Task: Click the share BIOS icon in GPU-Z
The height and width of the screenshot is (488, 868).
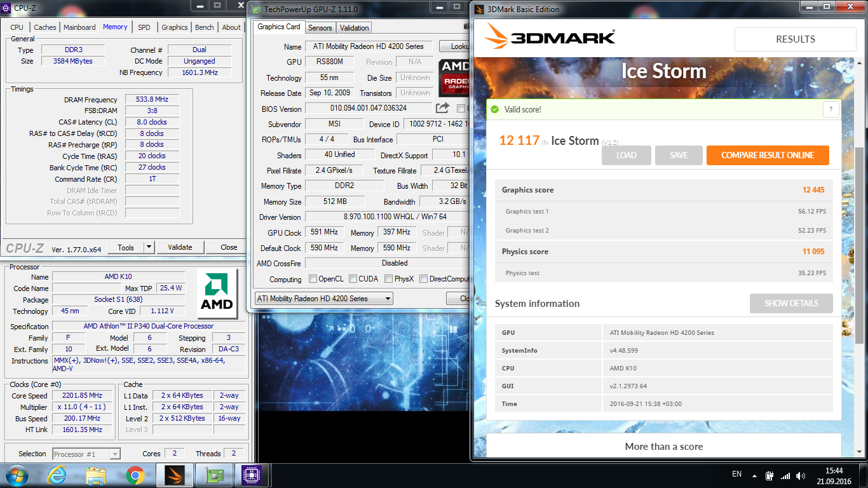Action: 442,108
